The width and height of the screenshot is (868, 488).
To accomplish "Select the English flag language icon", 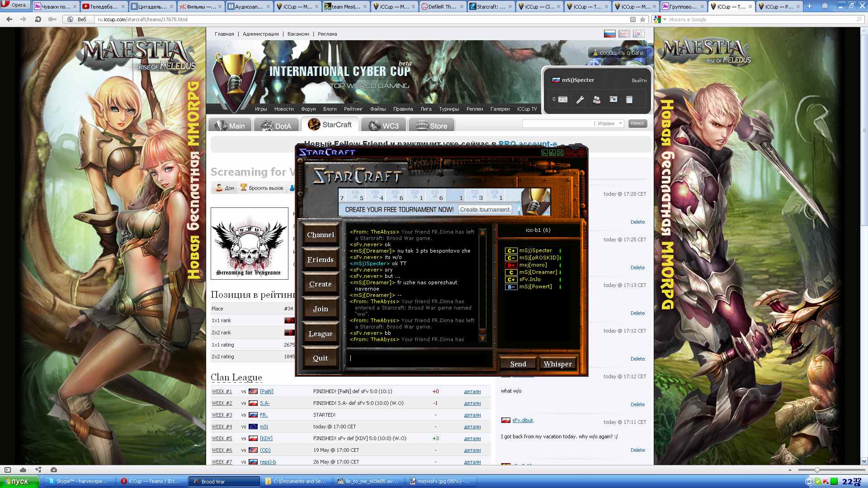I will 624,34.
